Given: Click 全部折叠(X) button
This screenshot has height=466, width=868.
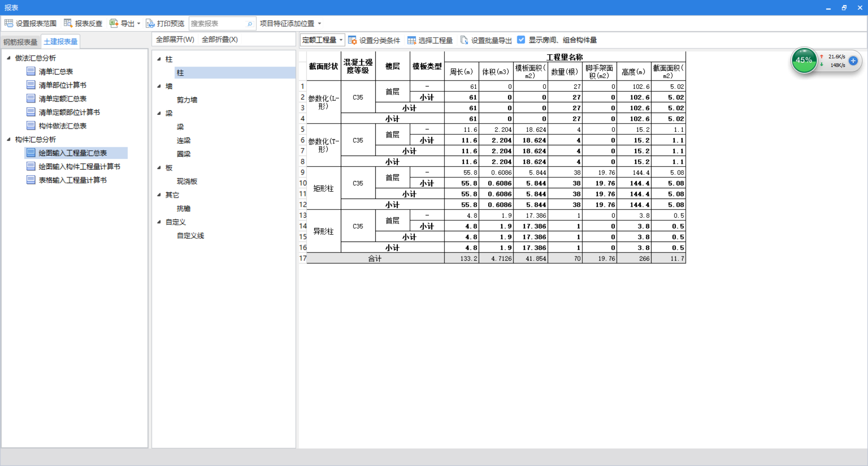Looking at the screenshot, I should pyautogui.click(x=220, y=39).
